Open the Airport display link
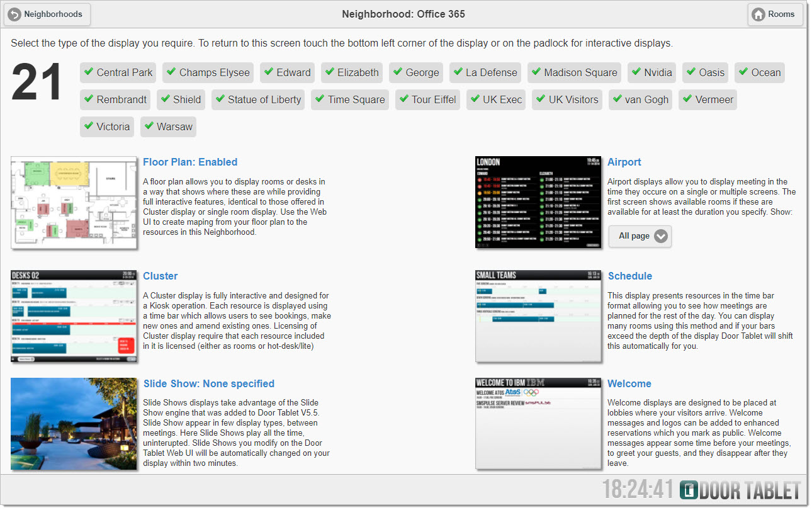This screenshot has width=812, height=510. click(x=624, y=162)
